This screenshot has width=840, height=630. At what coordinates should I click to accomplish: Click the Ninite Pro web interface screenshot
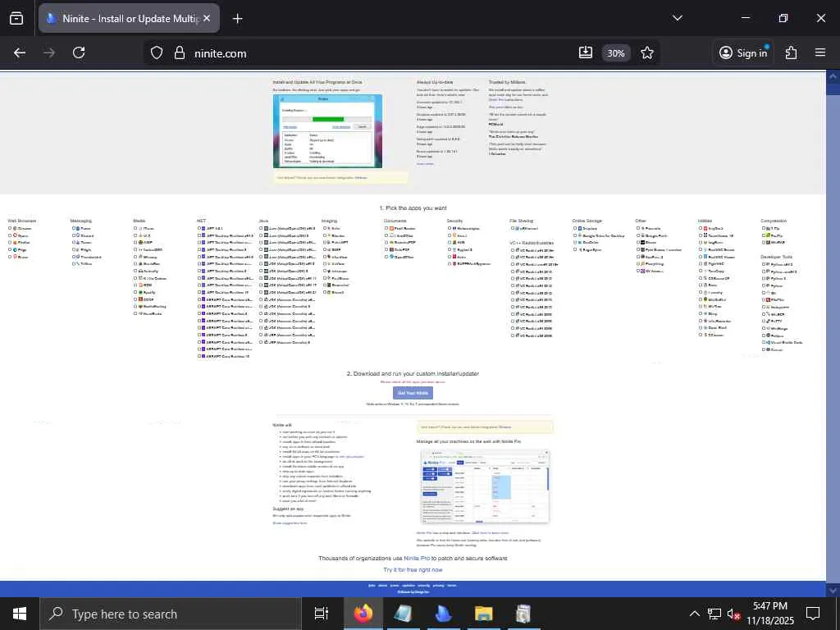click(485, 486)
